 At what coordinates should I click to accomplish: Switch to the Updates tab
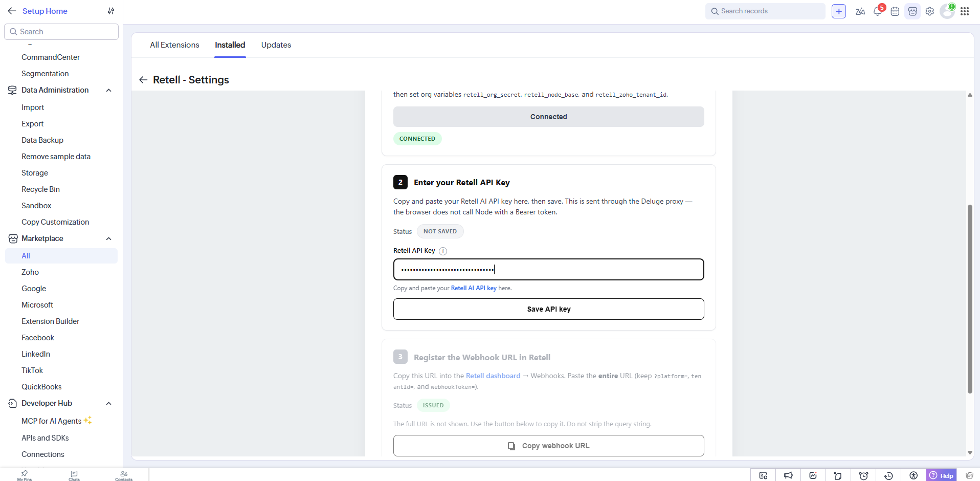point(276,45)
